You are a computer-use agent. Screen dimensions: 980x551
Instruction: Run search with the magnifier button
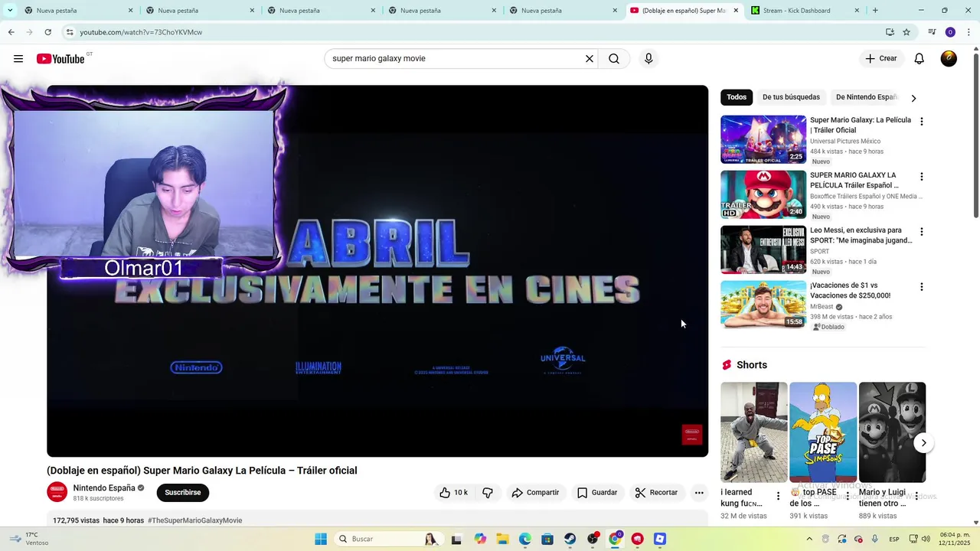click(x=614, y=59)
